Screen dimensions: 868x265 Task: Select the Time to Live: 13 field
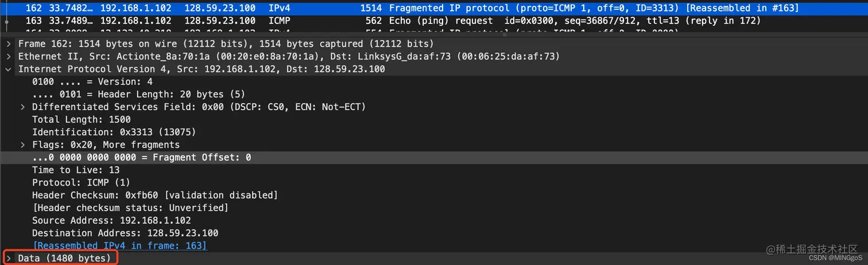[76, 170]
